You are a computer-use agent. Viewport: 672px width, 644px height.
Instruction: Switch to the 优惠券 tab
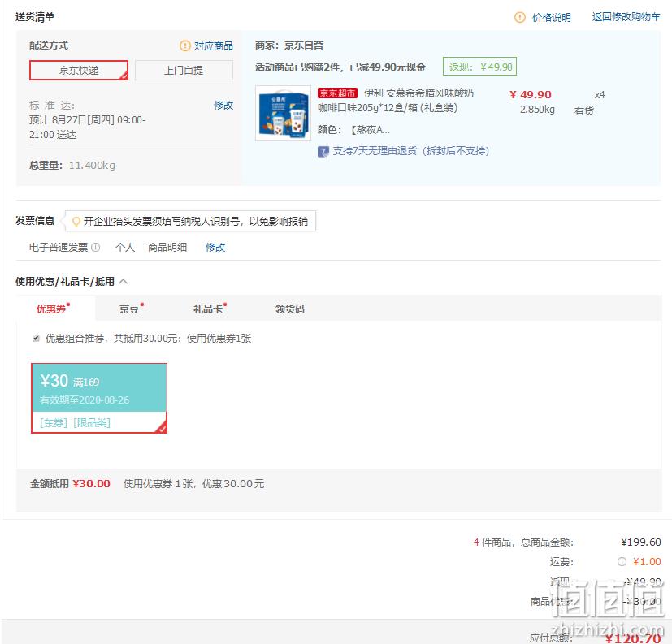pos(53,309)
